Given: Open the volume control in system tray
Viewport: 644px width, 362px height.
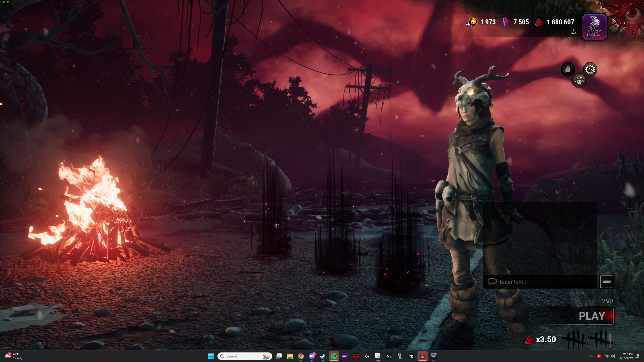Looking at the screenshot, I should pyautogui.click(x=613, y=356).
